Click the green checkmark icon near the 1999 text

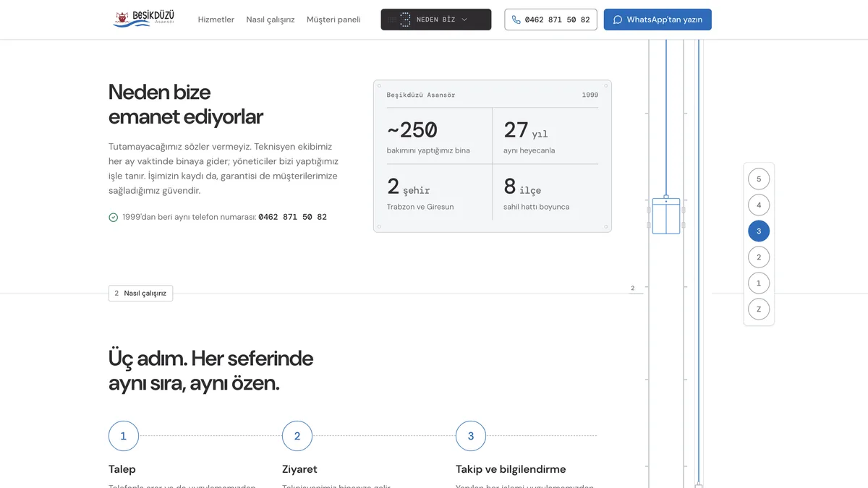[113, 217]
